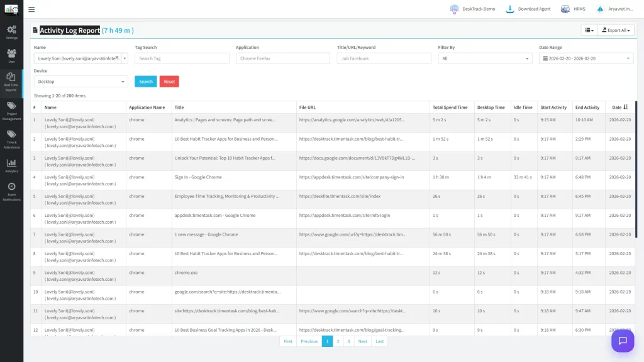Clear the selected name with the X

click(116, 58)
